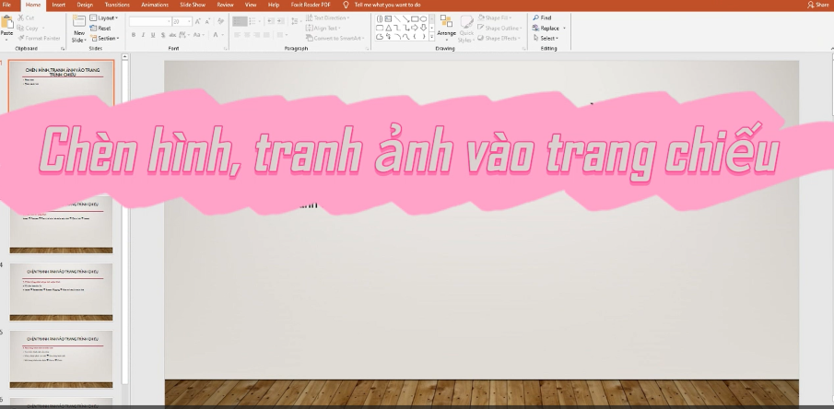This screenshot has height=409, width=834.
Task: Select slide 4 thumbnail in slide panel
Action: pos(61,291)
